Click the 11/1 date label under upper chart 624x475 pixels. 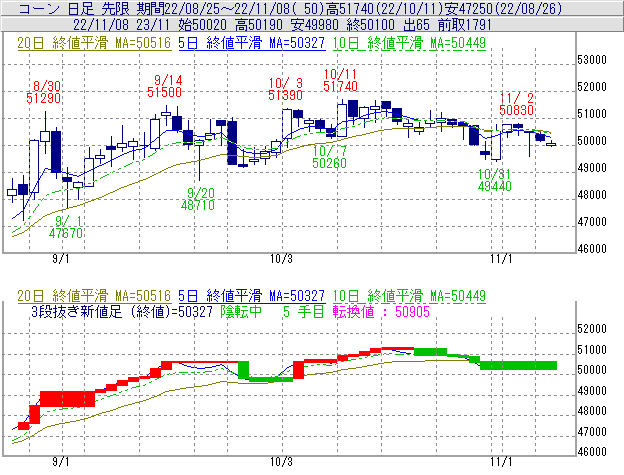point(501,259)
